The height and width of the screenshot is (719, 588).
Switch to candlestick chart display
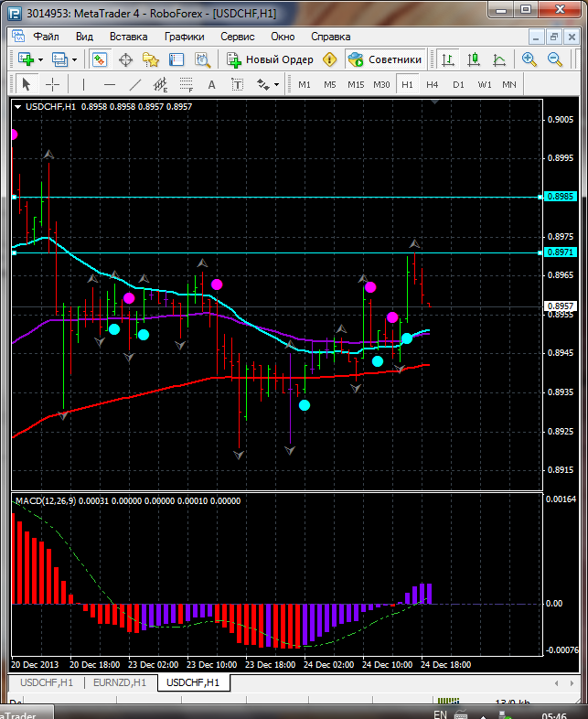[474, 59]
